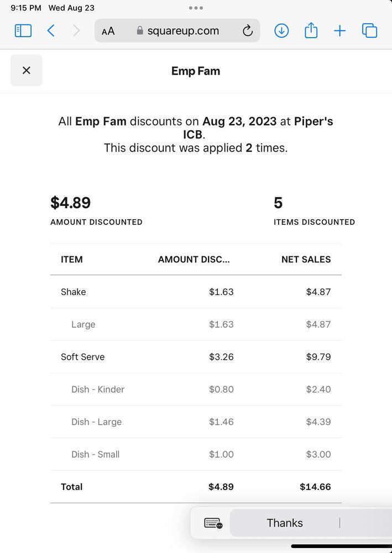Show the tab overview icon

click(x=369, y=31)
